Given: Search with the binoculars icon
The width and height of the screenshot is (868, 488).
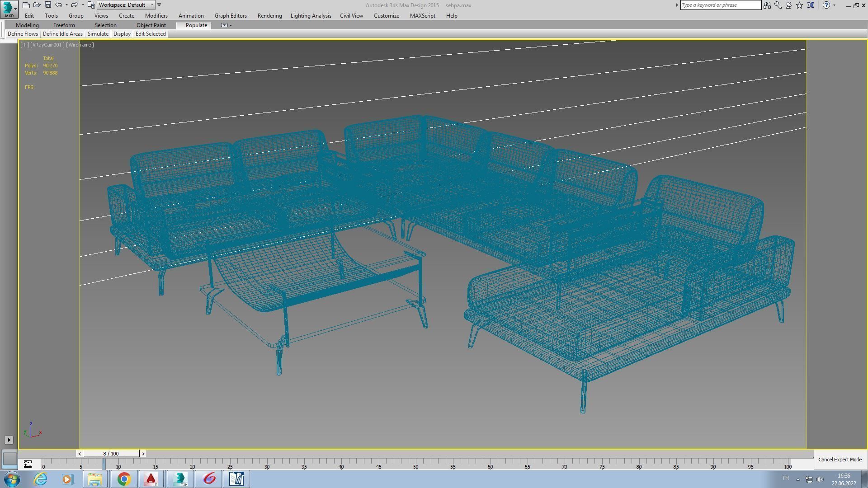Looking at the screenshot, I should pyautogui.click(x=767, y=5).
